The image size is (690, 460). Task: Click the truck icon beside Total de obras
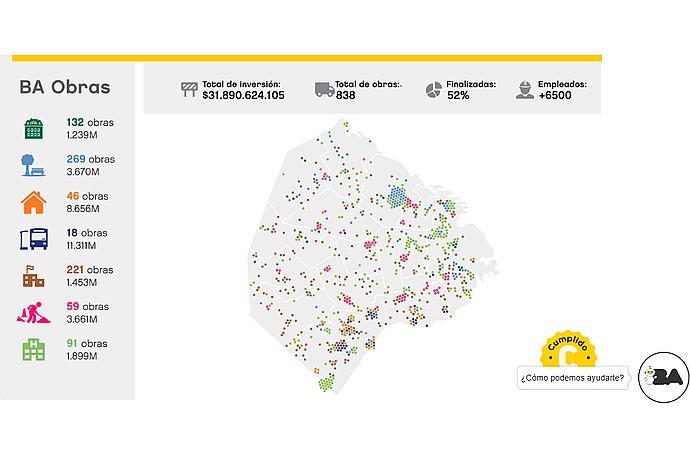pyautogui.click(x=324, y=89)
